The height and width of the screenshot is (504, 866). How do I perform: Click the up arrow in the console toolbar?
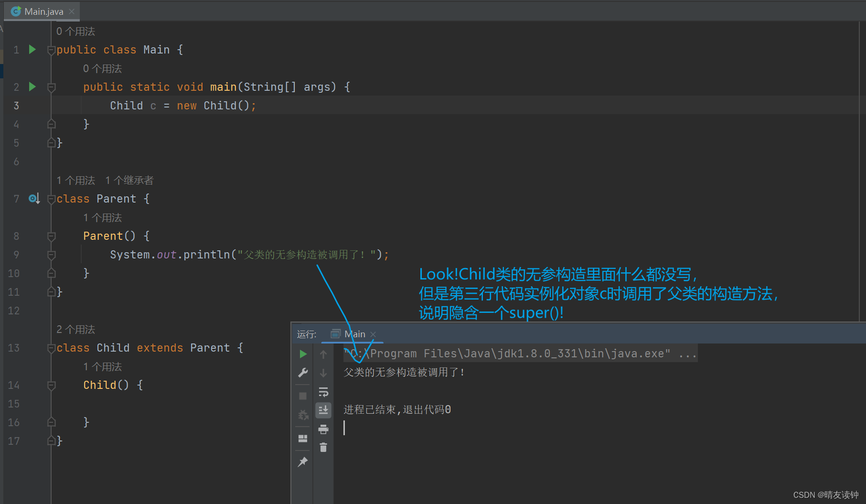coord(323,354)
